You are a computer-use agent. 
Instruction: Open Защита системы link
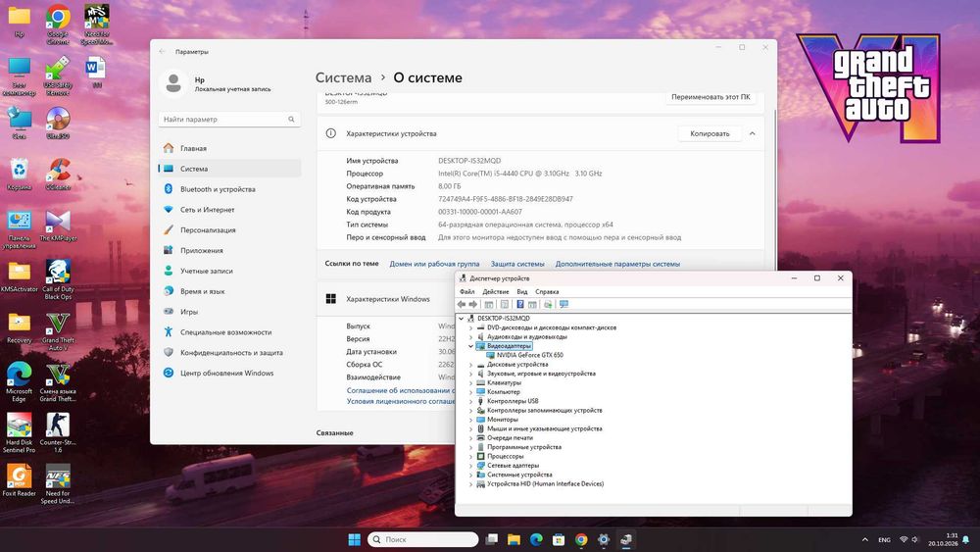tap(517, 264)
